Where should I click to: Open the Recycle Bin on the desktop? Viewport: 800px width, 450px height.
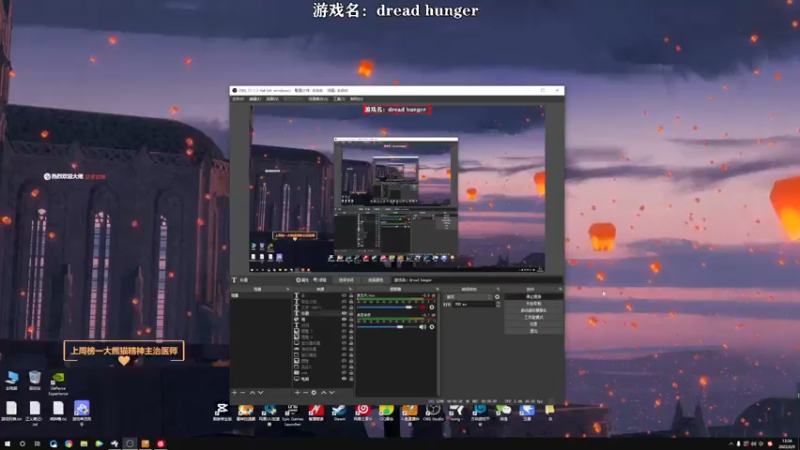click(x=35, y=380)
